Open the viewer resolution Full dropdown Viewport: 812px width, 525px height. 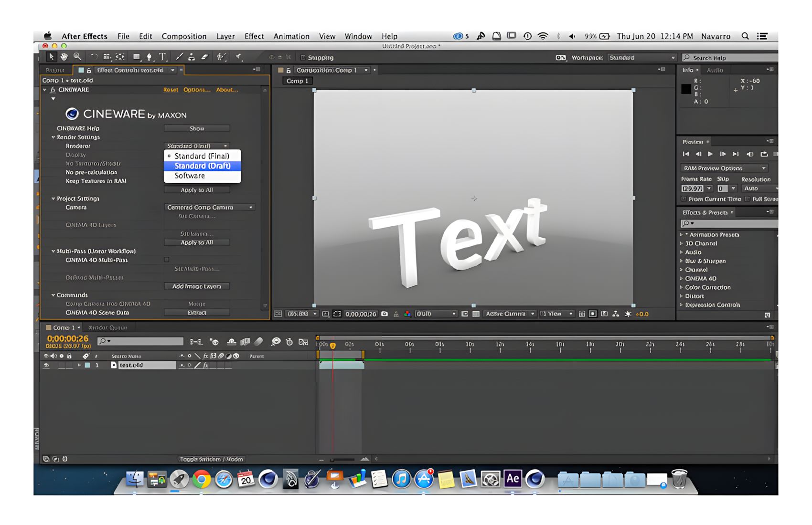coord(436,314)
